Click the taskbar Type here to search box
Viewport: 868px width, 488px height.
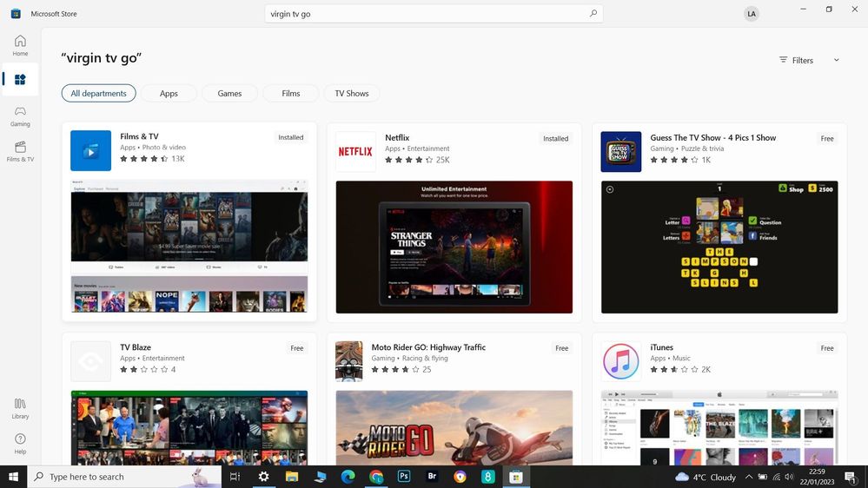(x=124, y=477)
